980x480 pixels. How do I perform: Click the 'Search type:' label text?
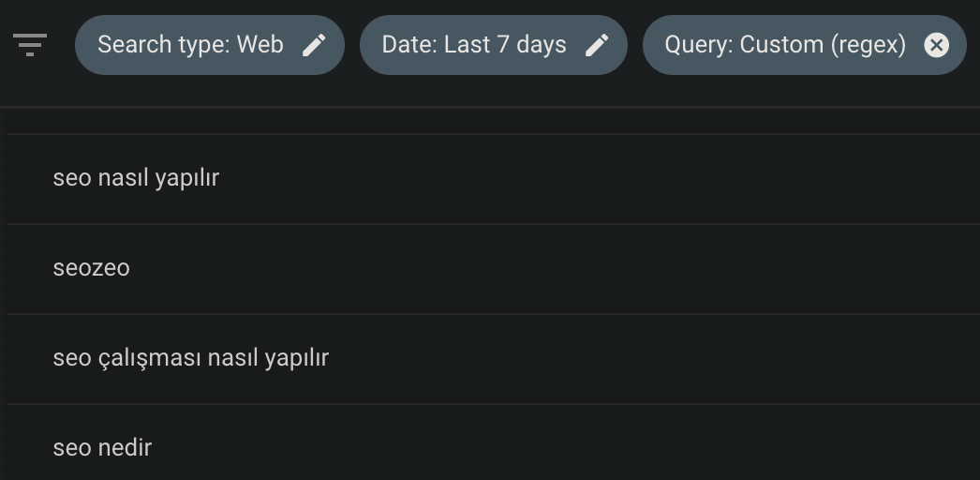164,45
